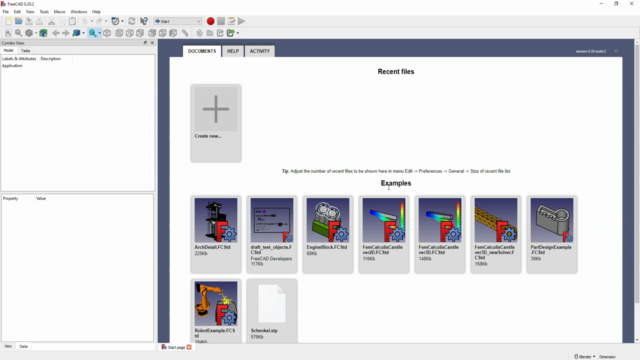Image resolution: width=640 pixels, height=360 pixels.
Task: Click the Create new document card
Action: coord(216,123)
